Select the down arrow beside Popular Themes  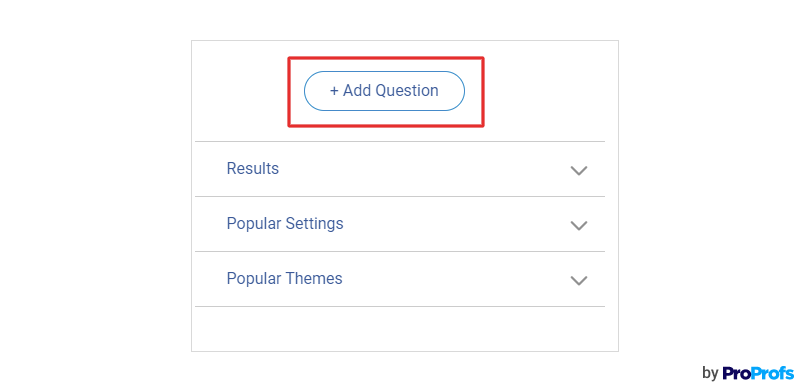tap(579, 280)
